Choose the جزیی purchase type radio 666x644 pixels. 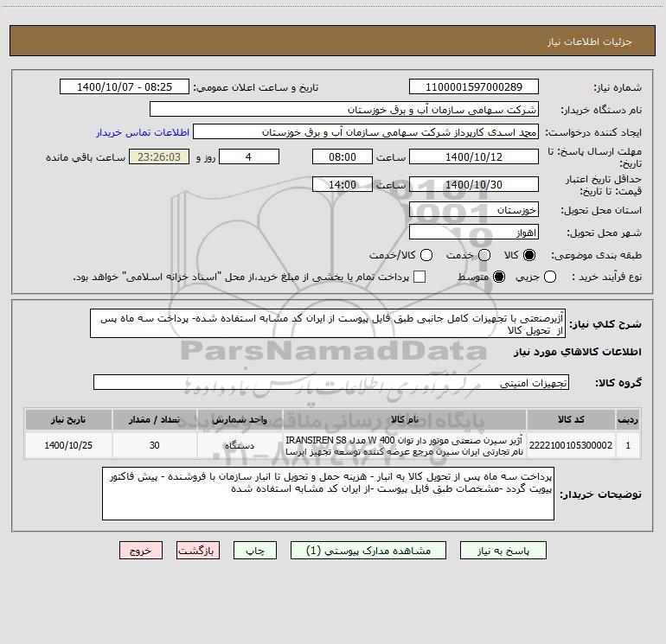click(550, 277)
